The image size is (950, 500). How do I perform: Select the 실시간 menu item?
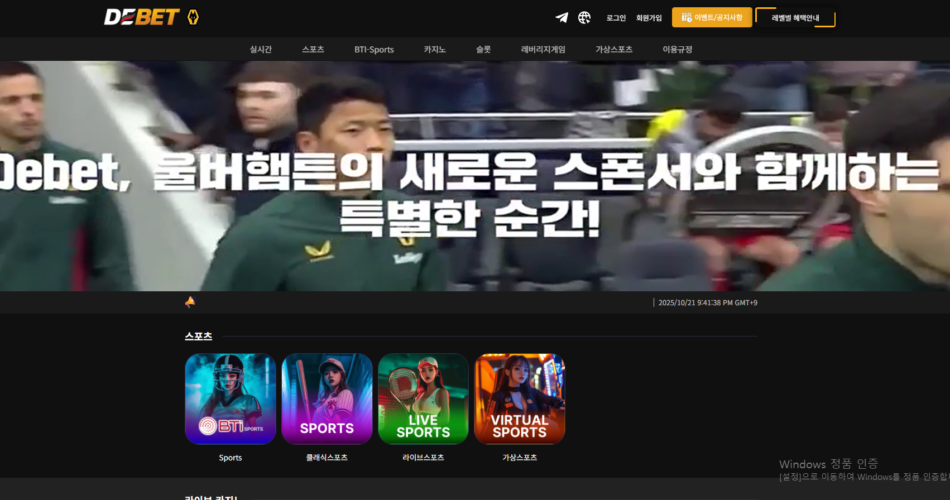[260, 49]
